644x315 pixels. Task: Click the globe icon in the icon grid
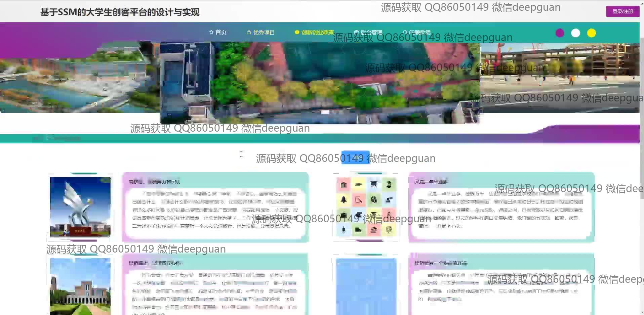(x=389, y=230)
